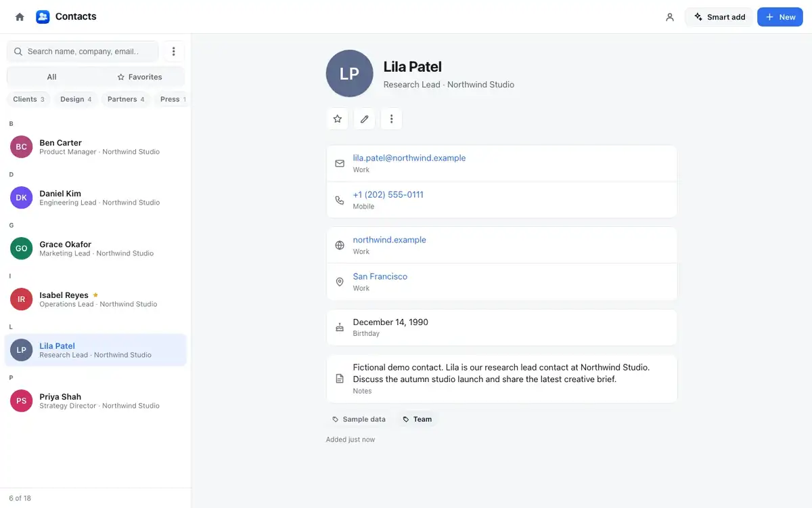Click the LP avatar in contact header
The width and height of the screenshot is (812, 508).
349,74
